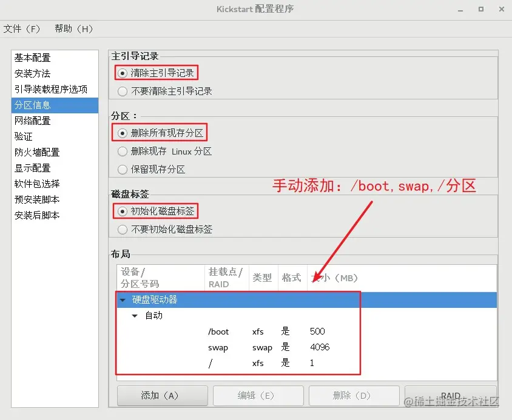This screenshot has height=420, width=512.
Task: Click the 格式 column header
Action: click(292, 278)
